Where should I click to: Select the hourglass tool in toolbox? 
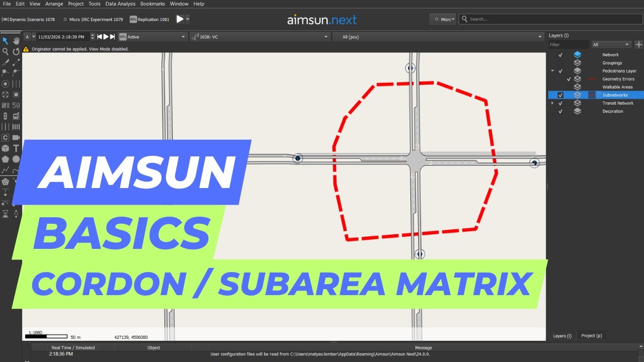point(6,214)
